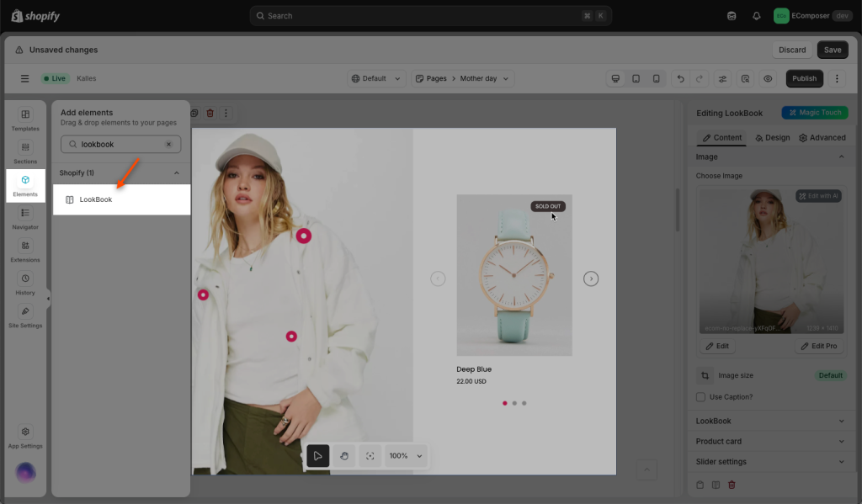The image size is (862, 504).
Task: Enable the Use Caption checkbox
Action: (x=700, y=396)
